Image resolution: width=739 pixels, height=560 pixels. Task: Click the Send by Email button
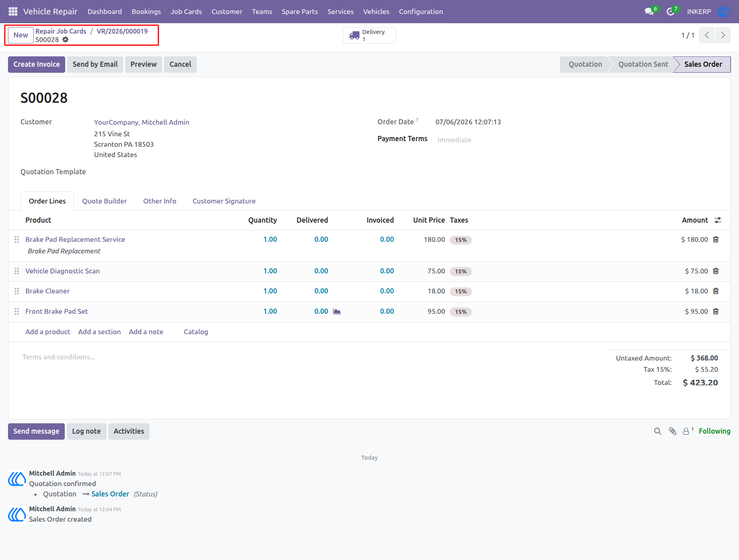[95, 64]
